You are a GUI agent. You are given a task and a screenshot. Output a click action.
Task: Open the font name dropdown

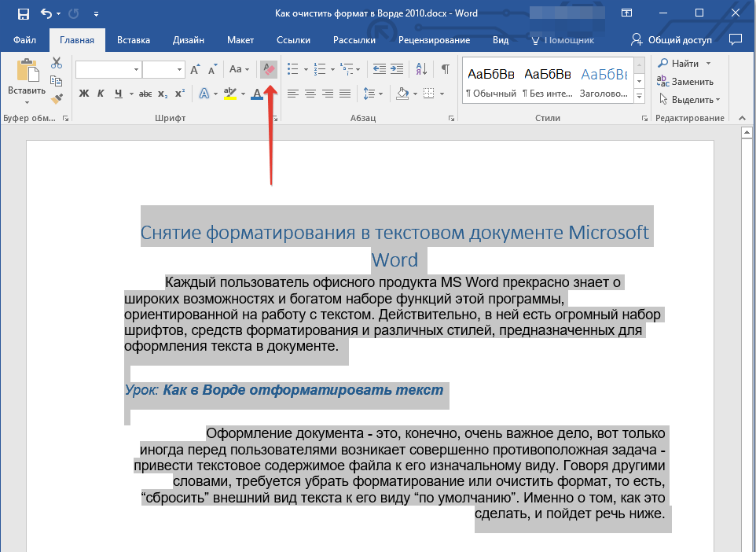(x=136, y=70)
